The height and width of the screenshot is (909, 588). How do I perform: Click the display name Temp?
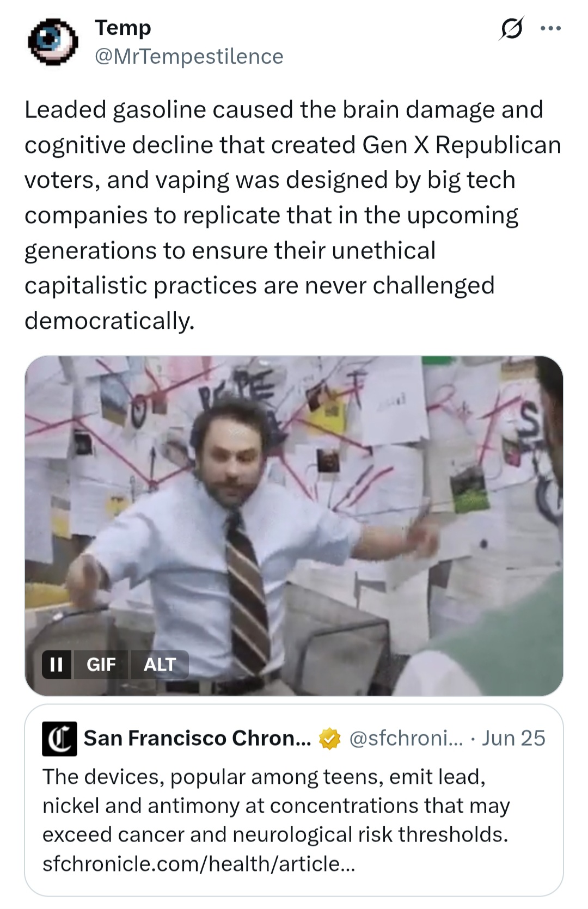tap(123, 28)
